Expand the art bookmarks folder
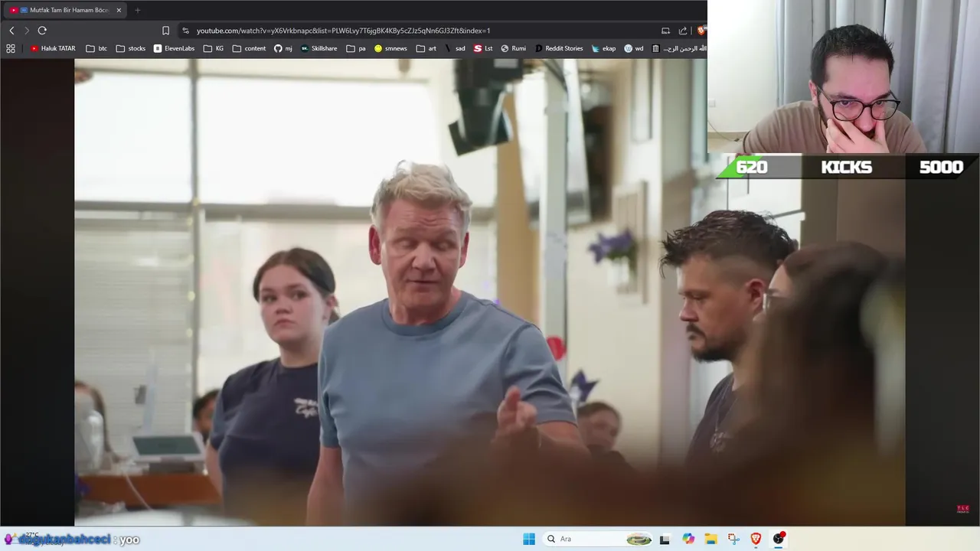 pyautogui.click(x=426, y=48)
